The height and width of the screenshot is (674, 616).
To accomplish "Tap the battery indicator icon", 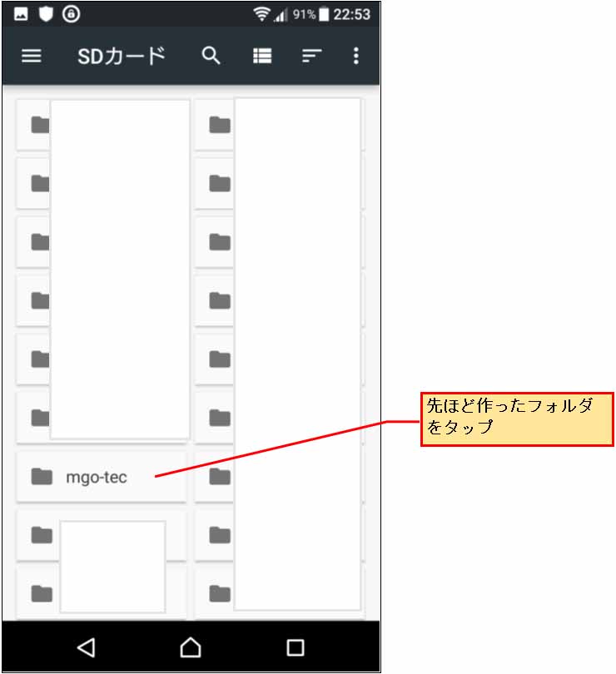I will coord(324,14).
